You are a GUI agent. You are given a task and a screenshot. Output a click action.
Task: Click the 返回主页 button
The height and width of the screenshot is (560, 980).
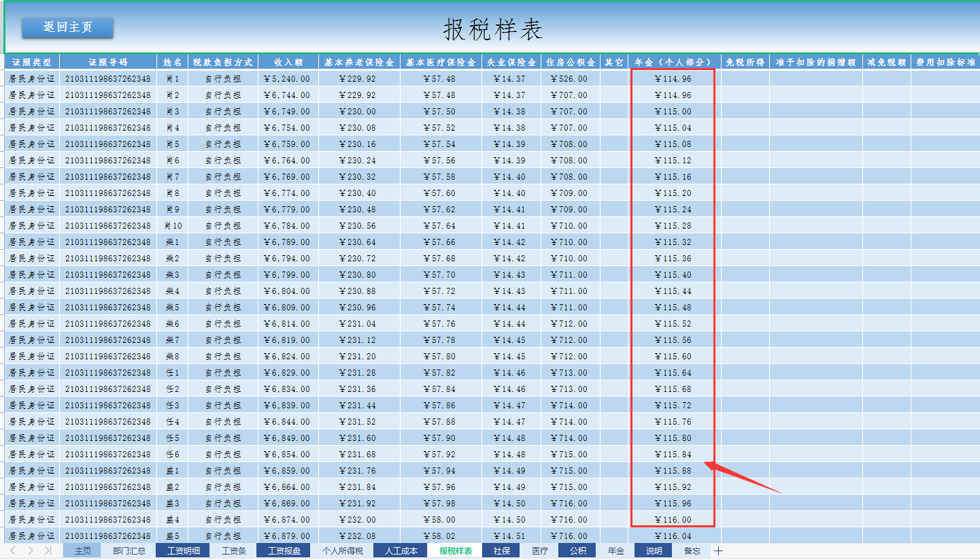pos(67,28)
